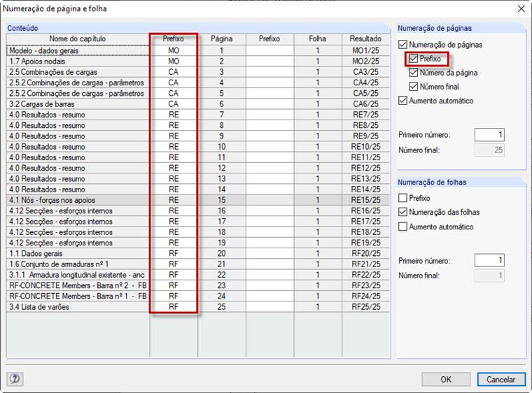532x393 pixels.
Task: Click sheet prefix cell in Modelo row
Action: (x=269, y=50)
